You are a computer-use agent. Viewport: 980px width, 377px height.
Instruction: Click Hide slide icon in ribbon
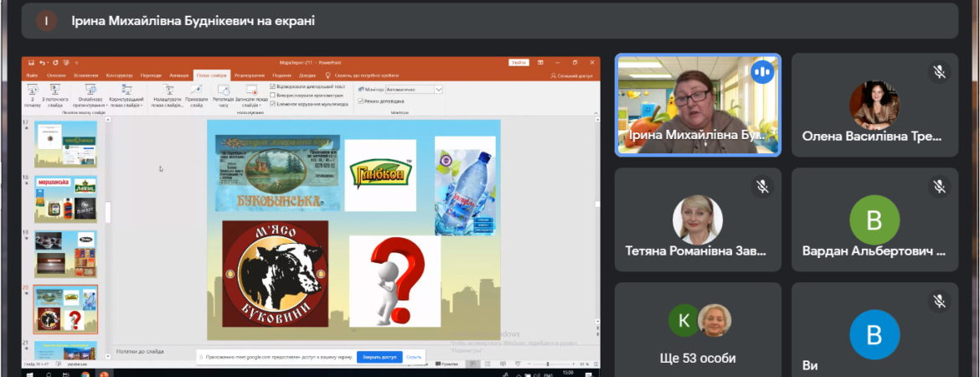196,90
